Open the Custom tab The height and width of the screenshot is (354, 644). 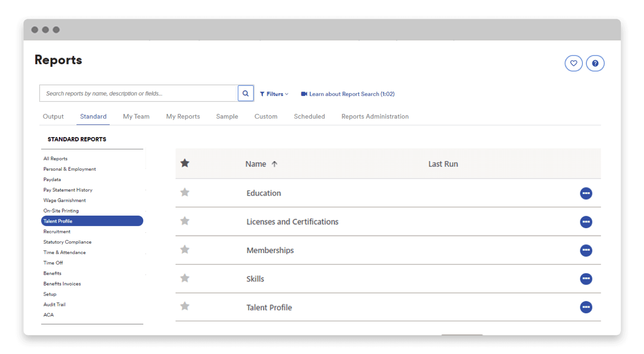click(266, 117)
